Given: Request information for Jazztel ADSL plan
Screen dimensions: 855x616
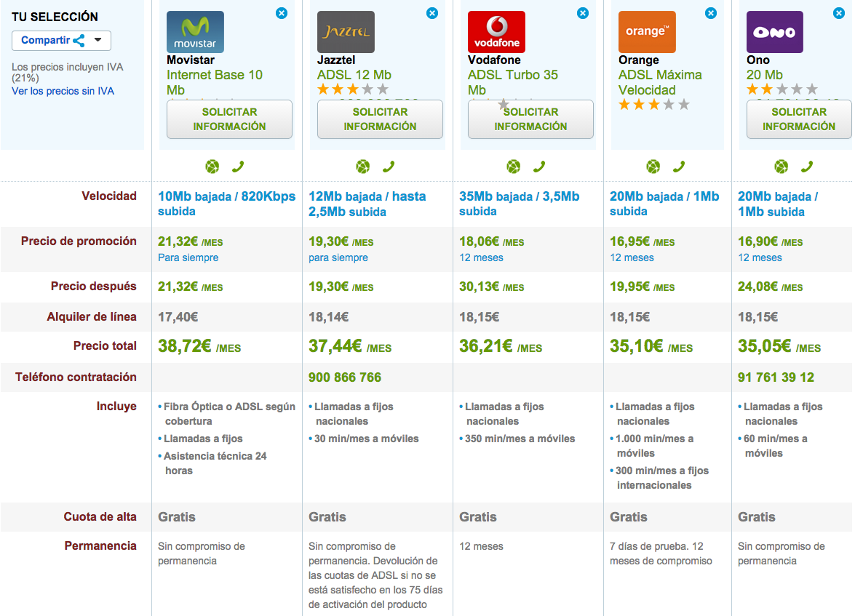Looking at the screenshot, I should pyautogui.click(x=380, y=119).
